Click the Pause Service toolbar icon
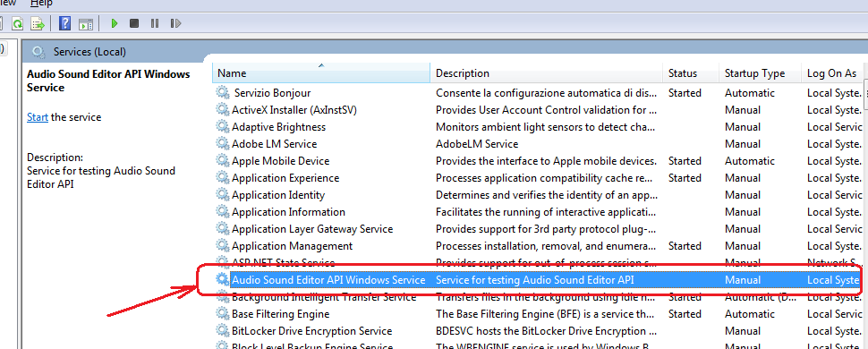 tap(155, 23)
